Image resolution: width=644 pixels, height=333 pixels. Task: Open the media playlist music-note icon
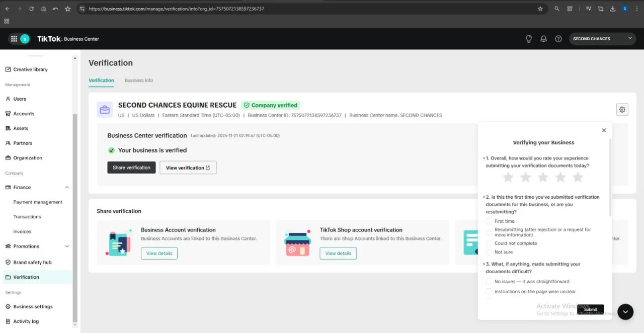(588, 9)
